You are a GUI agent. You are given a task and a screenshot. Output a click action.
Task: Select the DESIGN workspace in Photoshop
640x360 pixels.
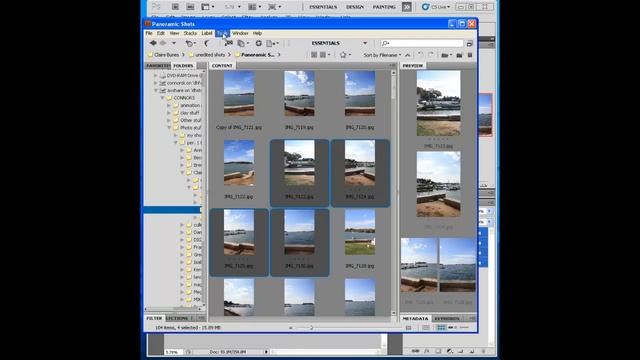tap(355, 7)
